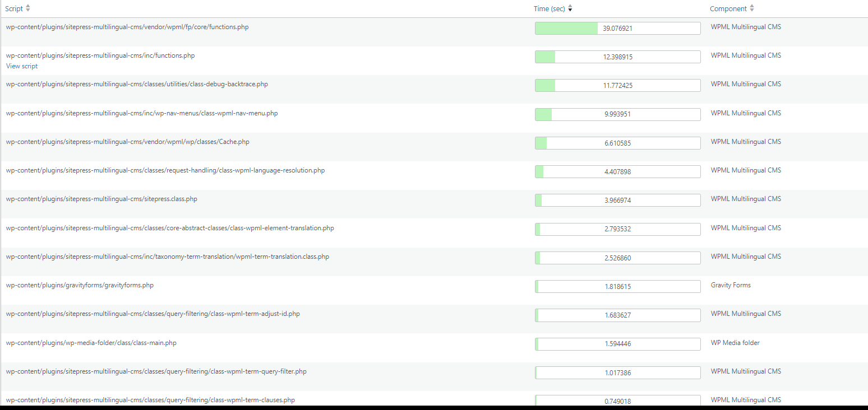
Task: Click the 2.526860 time bar
Action: (618, 258)
